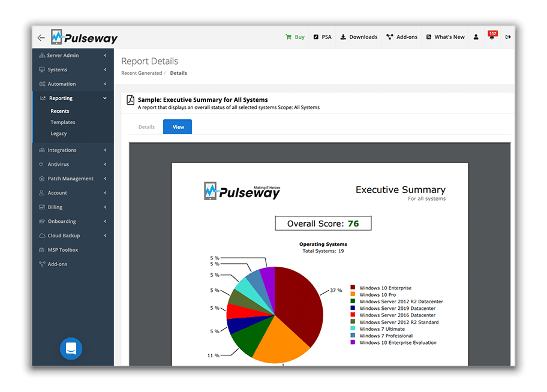
Task: Click the Antivirus shield icon
Action: pyautogui.click(x=41, y=164)
